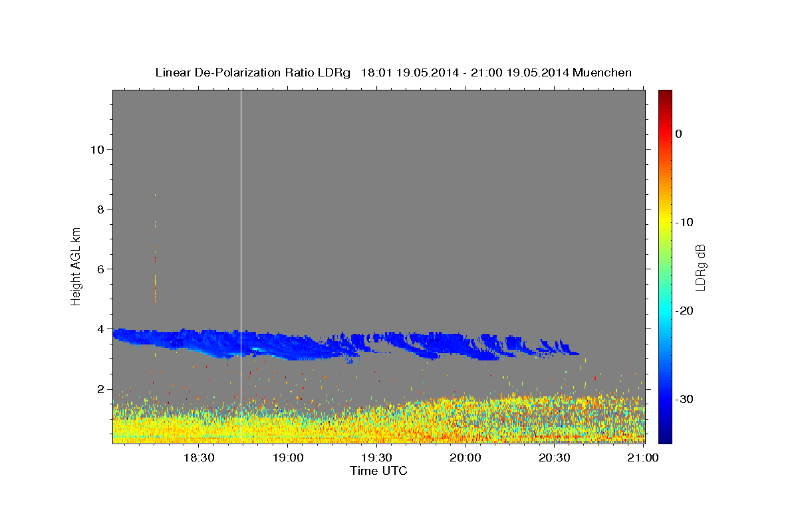Click the 'LDRg dB' colorbar label
This screenshot has height=532, width=798.
click(700, 267)
